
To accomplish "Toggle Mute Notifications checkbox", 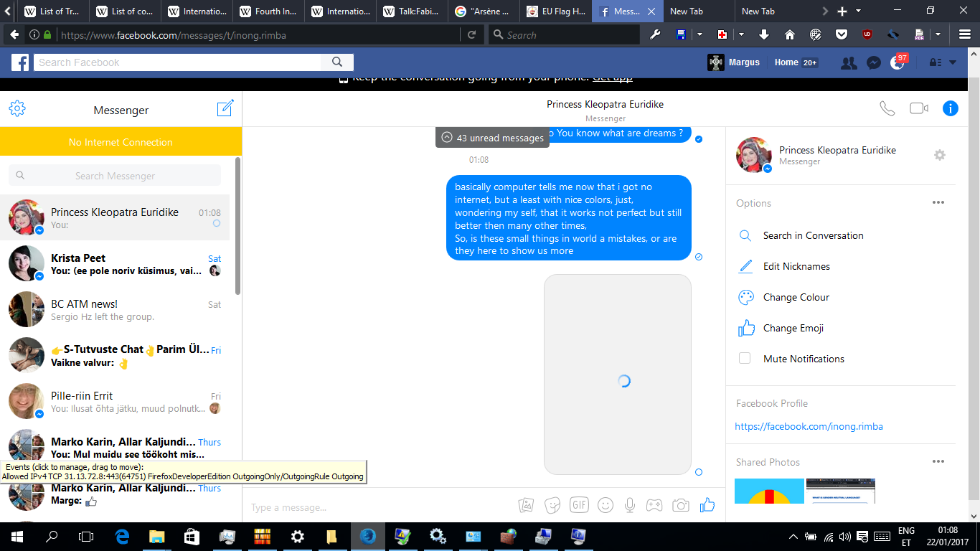I will tap(745, 358).
